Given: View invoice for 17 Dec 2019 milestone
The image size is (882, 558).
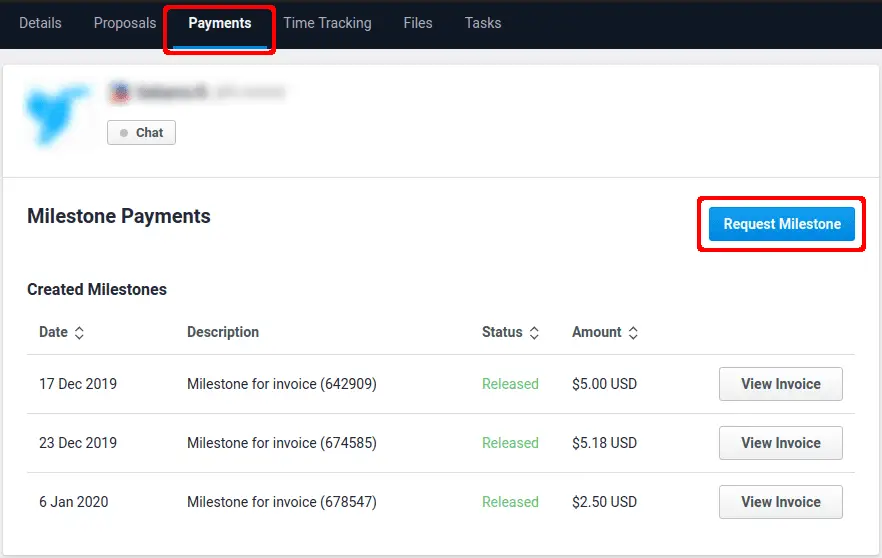Looking at the screenshot, I should coord(780,384).
